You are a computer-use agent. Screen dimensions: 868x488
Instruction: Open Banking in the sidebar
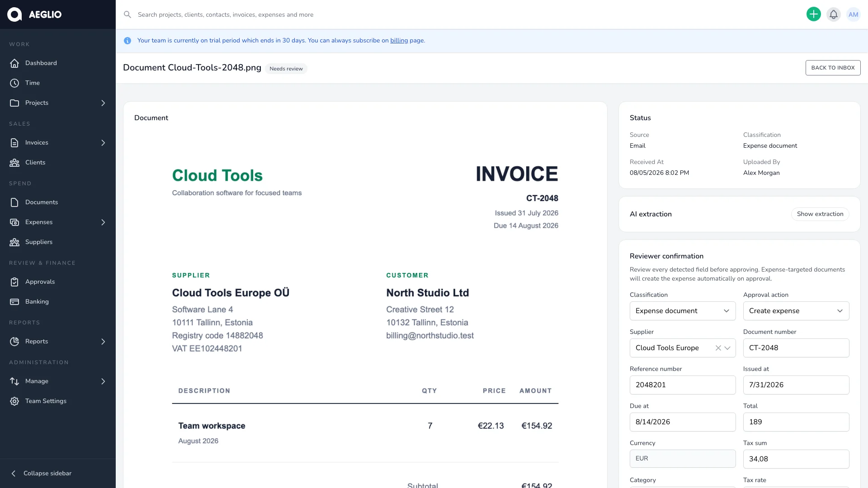pos(58,302)
